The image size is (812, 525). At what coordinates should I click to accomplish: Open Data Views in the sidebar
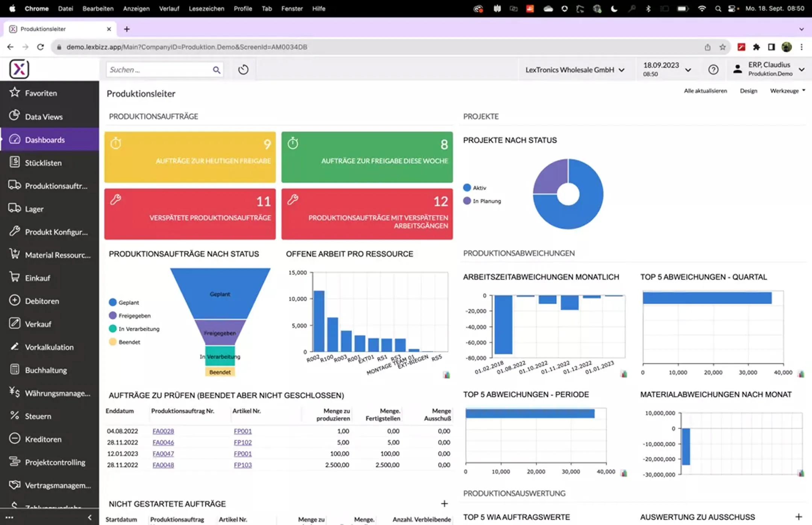coord(50,116)
